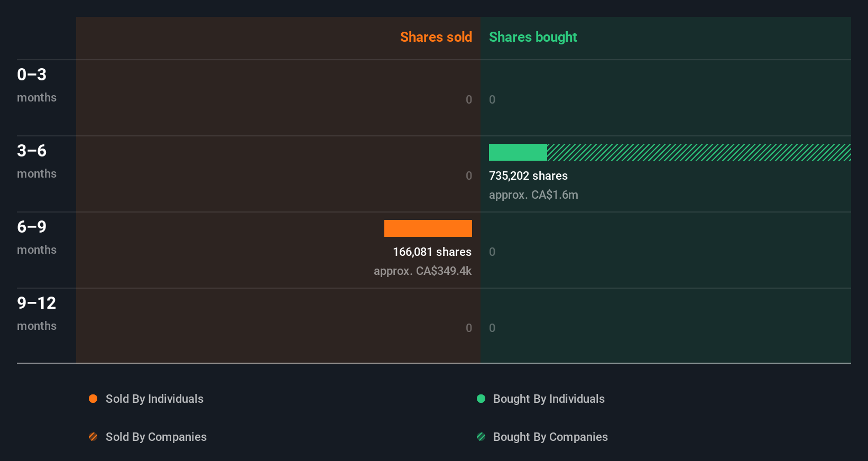Click the 9–12 months shares bought zero
The image size is (868, 461).
pyautogui.click(x=492, y=328)
